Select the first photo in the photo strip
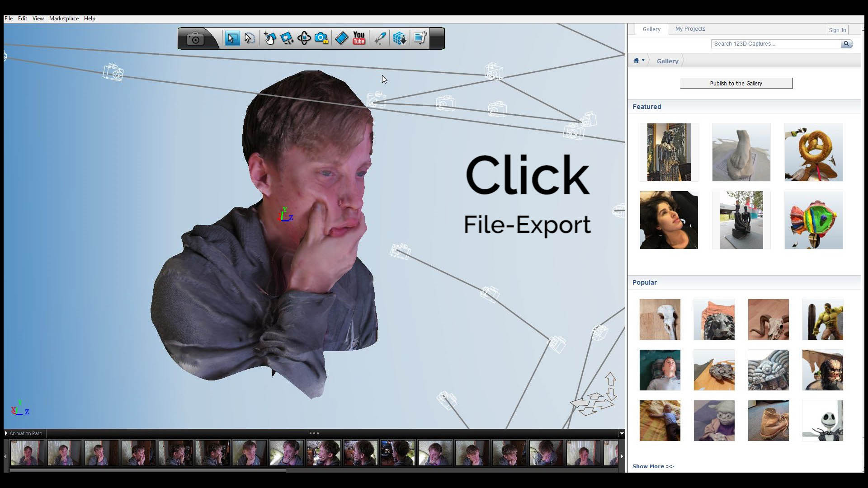Screen dimensions: 868x488 [x=27, y=453]
